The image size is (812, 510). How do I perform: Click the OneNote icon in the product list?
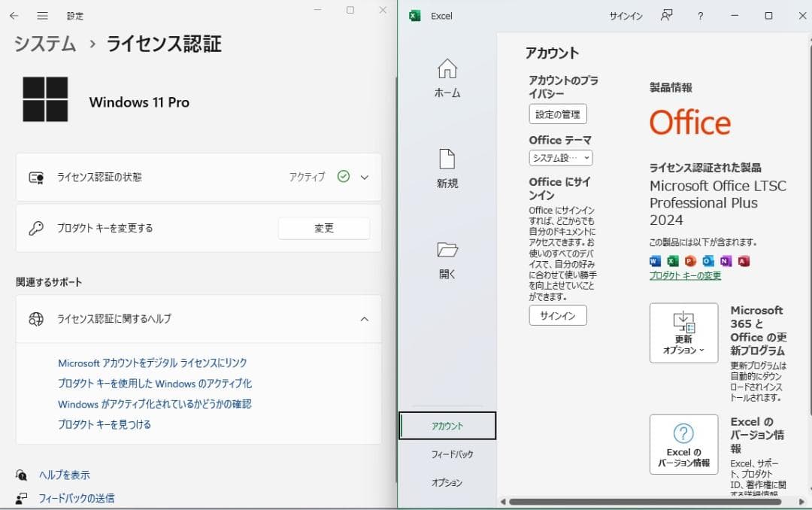pyautogui.click(x=724, y=260)
